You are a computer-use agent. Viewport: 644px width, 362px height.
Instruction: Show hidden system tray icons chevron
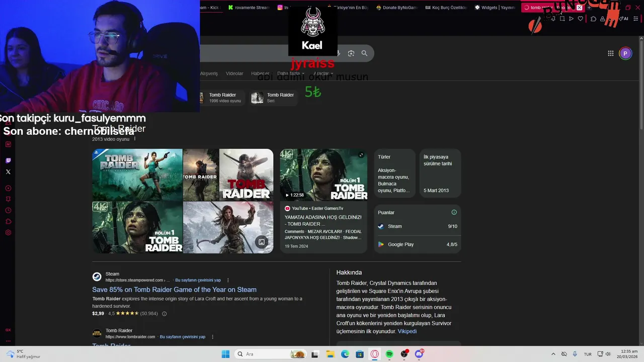(553, 354)
